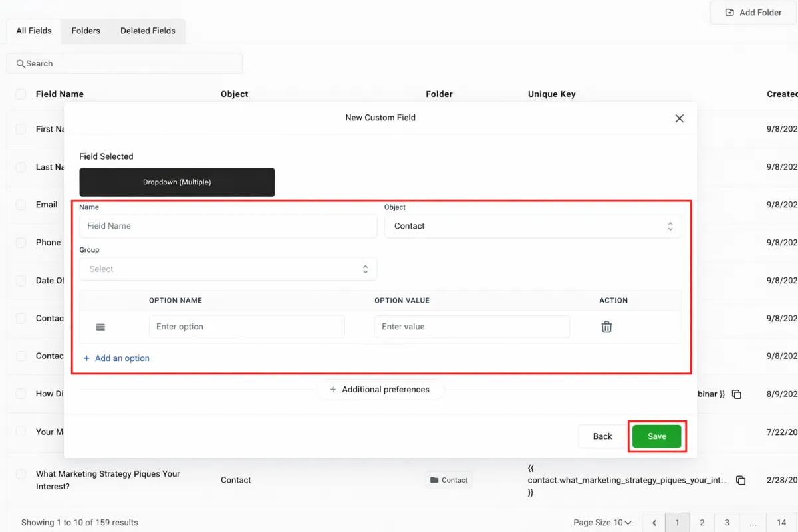Check the First Name row checkbox
This screenshot has height=532, width=798.
(x=21, y=129)
